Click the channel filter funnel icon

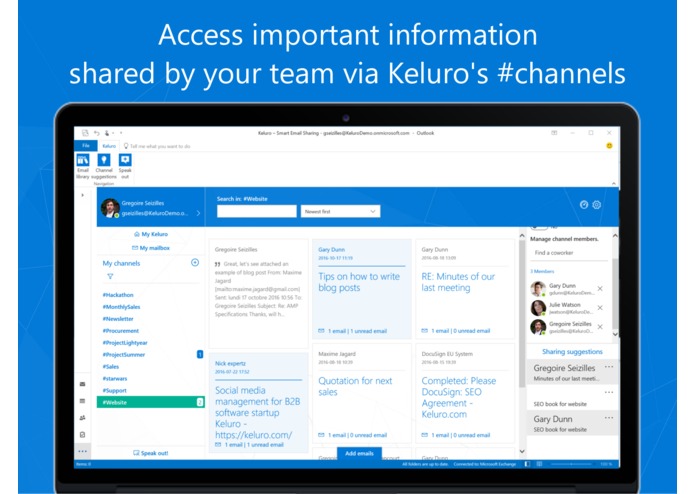click(x=110, y=276)
